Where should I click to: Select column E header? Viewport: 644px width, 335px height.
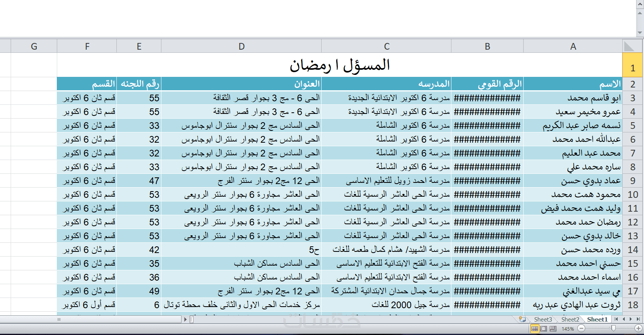click(139, 46)
